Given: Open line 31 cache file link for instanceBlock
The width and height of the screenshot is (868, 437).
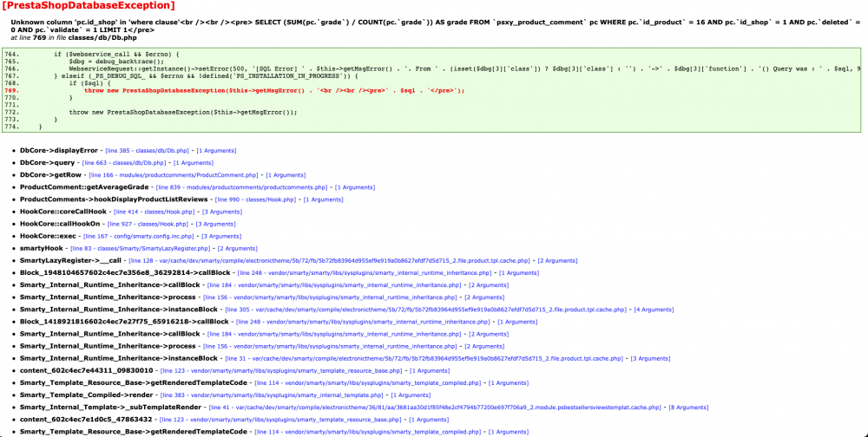Looking at the screenshot, I should (424, 358).
